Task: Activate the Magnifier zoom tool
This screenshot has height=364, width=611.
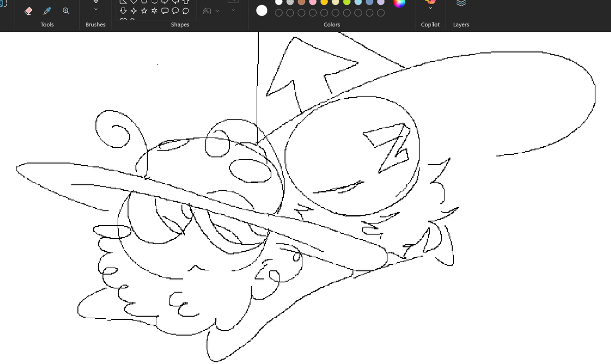Action: pyautogui.click(x=66, y=11)
